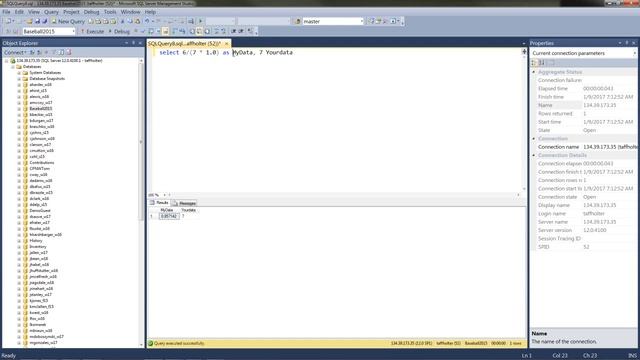The image size is (640, 360).
Task: Open the Baseball2015 available databases dropdown
Action: [x=73, y=31]
